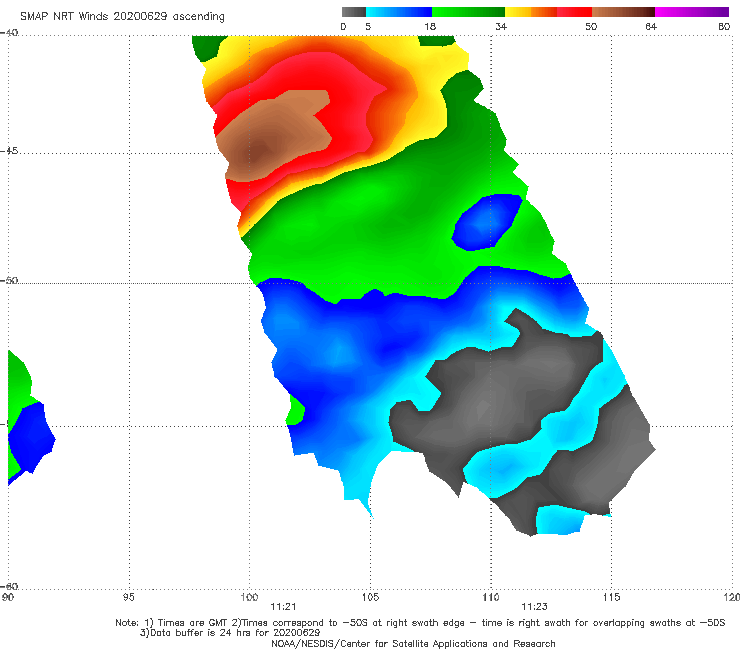Image resolution: width=740 pixels, height=650 pixels.
Task: Click the note line beginning "Note: 1) Times are GMT"
Action: point(420,623)
